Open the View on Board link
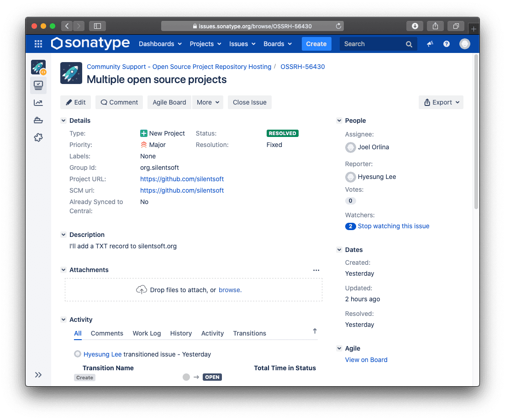 366,360
